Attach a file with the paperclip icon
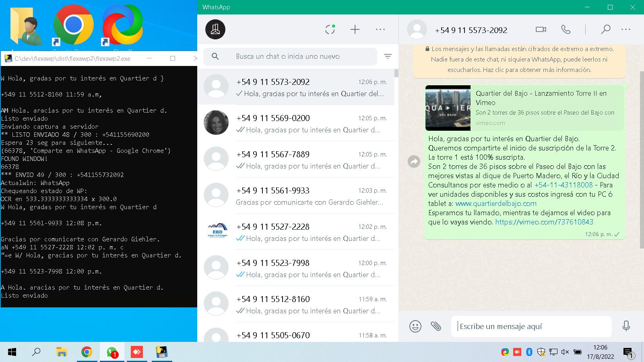The image size is (644, 362). click(436, 326)
